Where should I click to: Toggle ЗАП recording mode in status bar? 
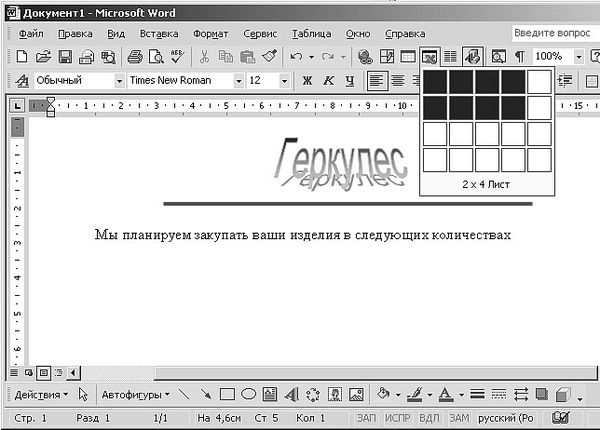367,417
